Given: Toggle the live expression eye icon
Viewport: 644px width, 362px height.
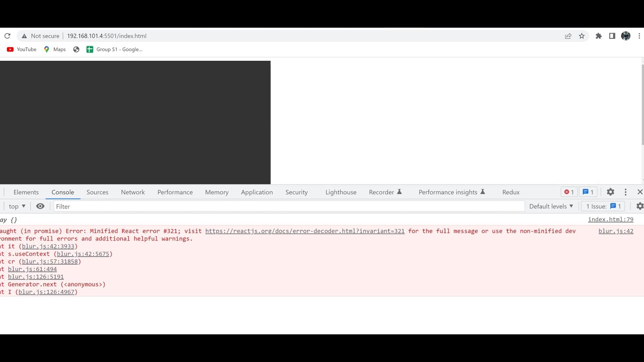Looking at the screenshot, I should [x=40, y=206].
